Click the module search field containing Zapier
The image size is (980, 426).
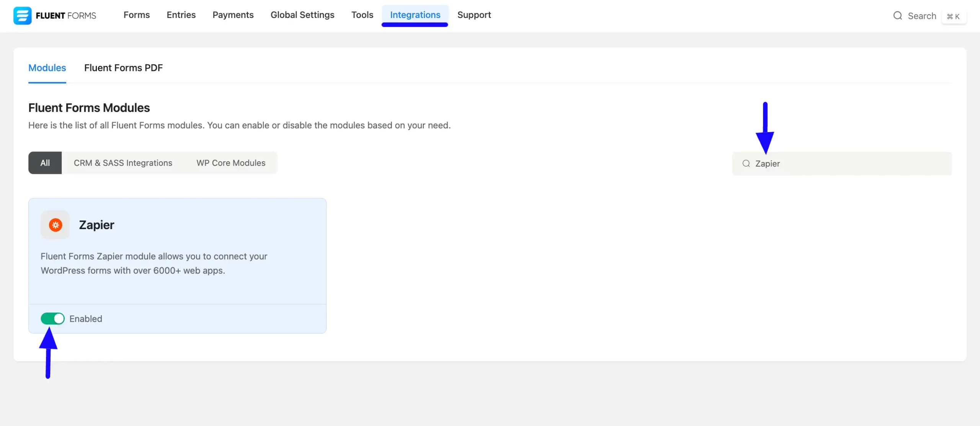point(842,164)
